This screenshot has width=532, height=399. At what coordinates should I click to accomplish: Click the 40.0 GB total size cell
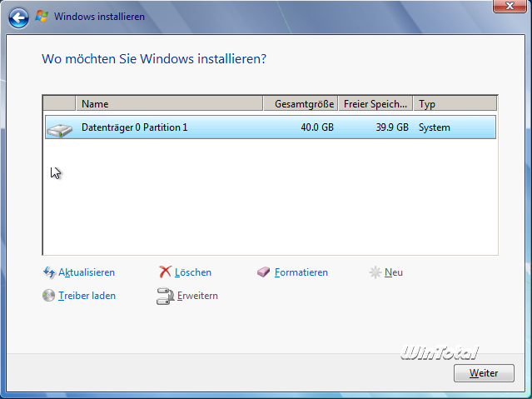tap(317, 127)
